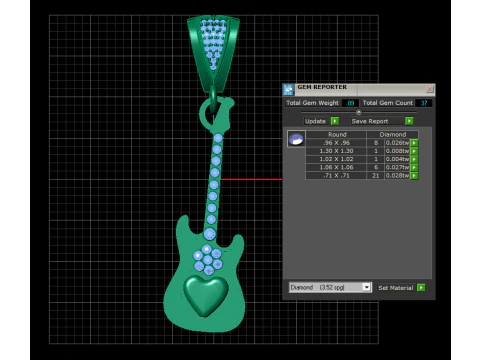480x360 pixels.
Task: Click the '0.004tw' weight cell
Action: pyautogui.click(x=397, y=159)
